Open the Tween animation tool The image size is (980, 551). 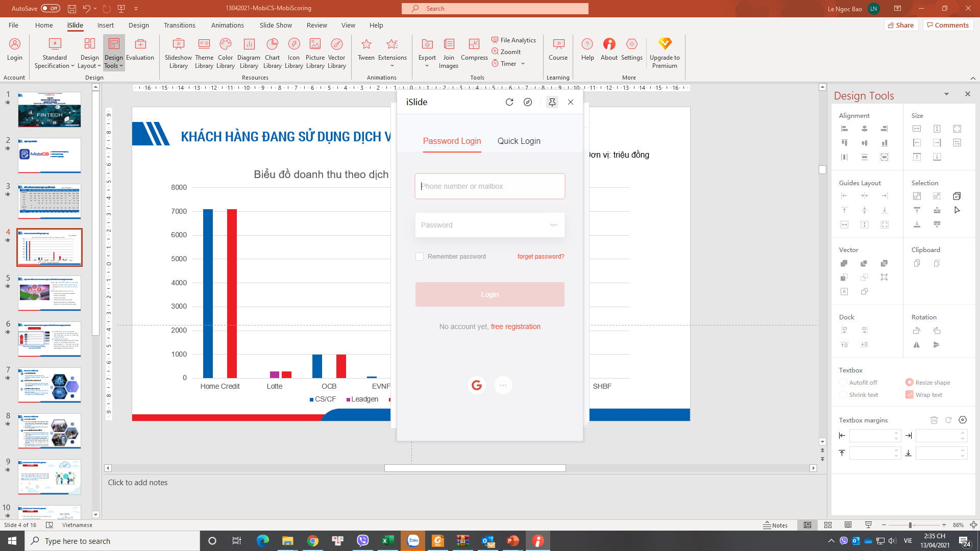click(x=366, y=49)
